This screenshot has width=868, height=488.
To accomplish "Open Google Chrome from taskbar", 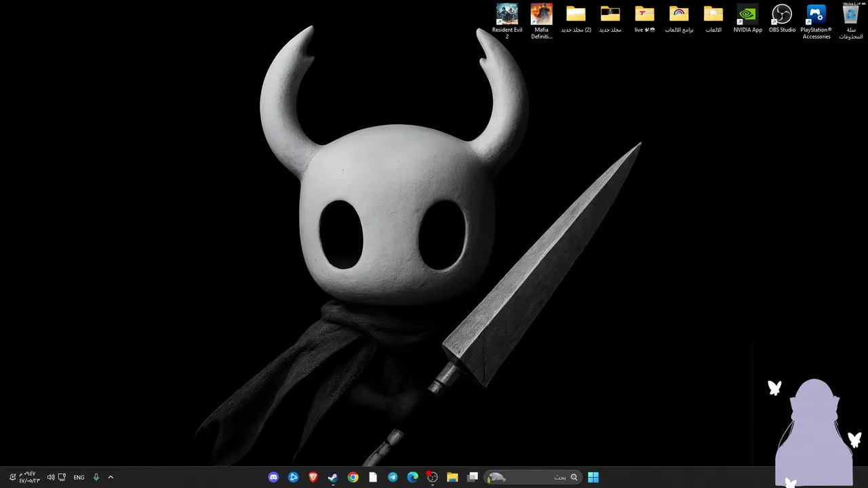I will coord(353,477).
